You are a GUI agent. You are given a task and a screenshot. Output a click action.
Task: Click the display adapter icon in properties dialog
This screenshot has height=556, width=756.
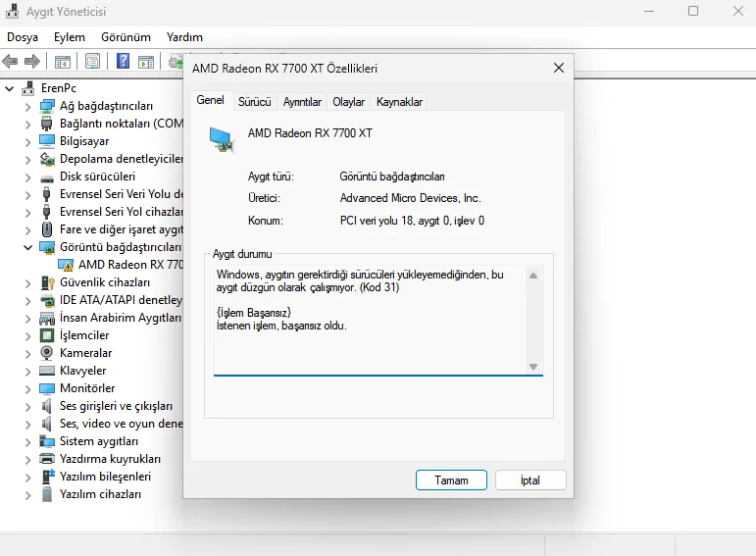pyautogui.click(x=222, y=139)
